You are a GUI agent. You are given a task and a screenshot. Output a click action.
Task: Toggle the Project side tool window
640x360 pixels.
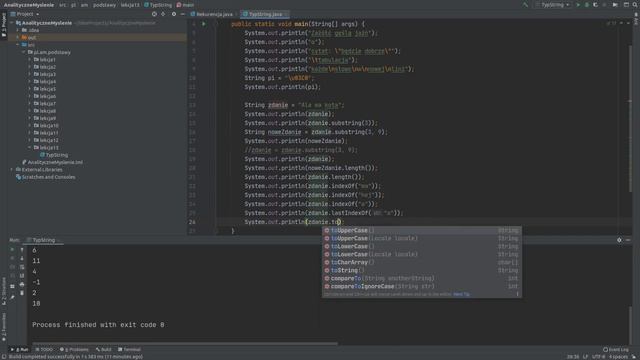point(4,25)
